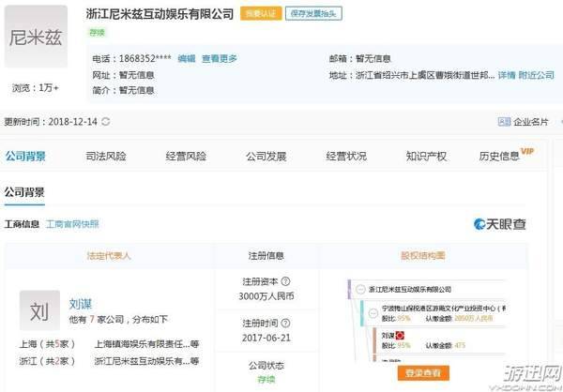Click the 登录查看 login button
The image size is (563, 392).
(423, 373)
